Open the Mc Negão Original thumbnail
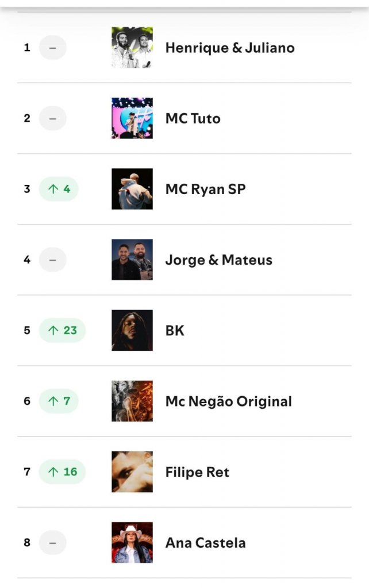 pyautogui.click(x=132, y=401)
